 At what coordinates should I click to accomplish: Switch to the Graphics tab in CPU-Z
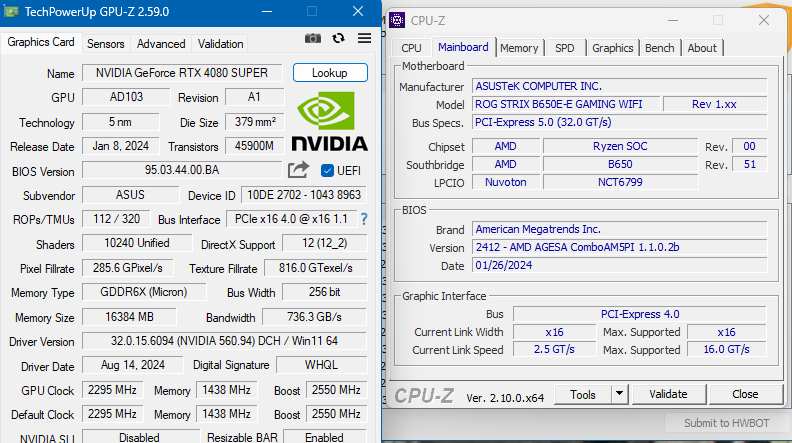pos(613,48)
